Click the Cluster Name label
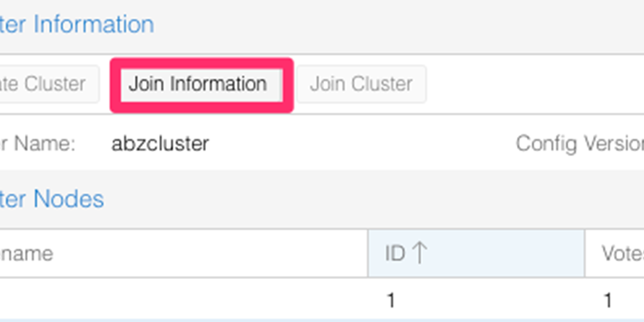This screenshot has height=322, width=644. click(38, 143)
